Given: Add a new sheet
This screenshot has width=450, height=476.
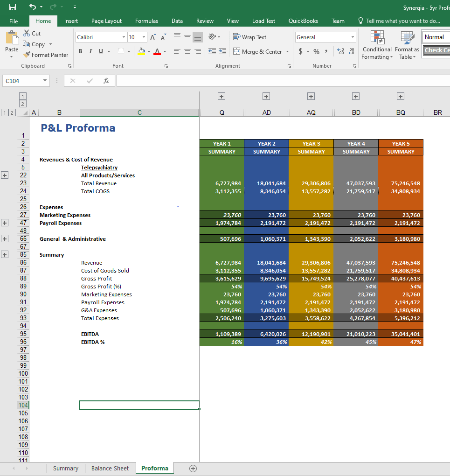Looking at the screenshot, I should (x=193, y=469).
